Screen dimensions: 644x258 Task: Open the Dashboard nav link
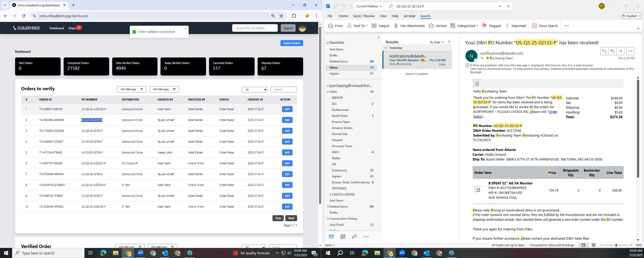pyautogui.click(x=57, y=28)
